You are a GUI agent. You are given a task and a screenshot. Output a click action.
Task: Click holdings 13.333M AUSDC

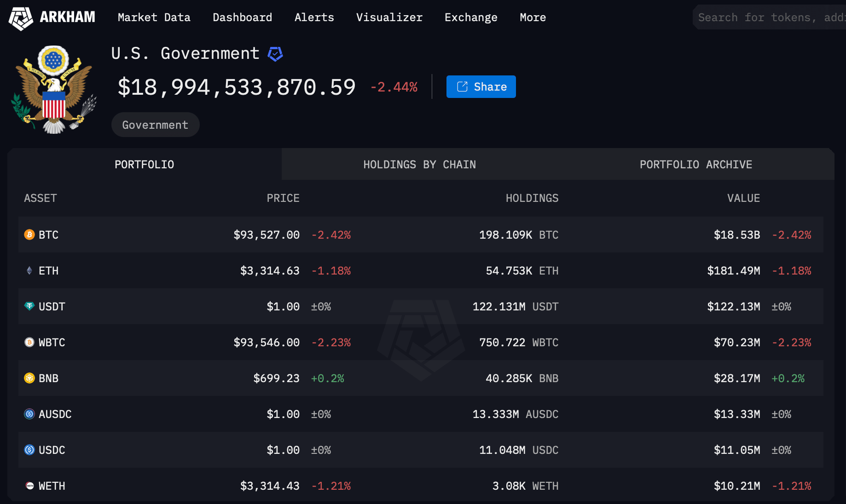pyautogui.click(x=516, y=414)
